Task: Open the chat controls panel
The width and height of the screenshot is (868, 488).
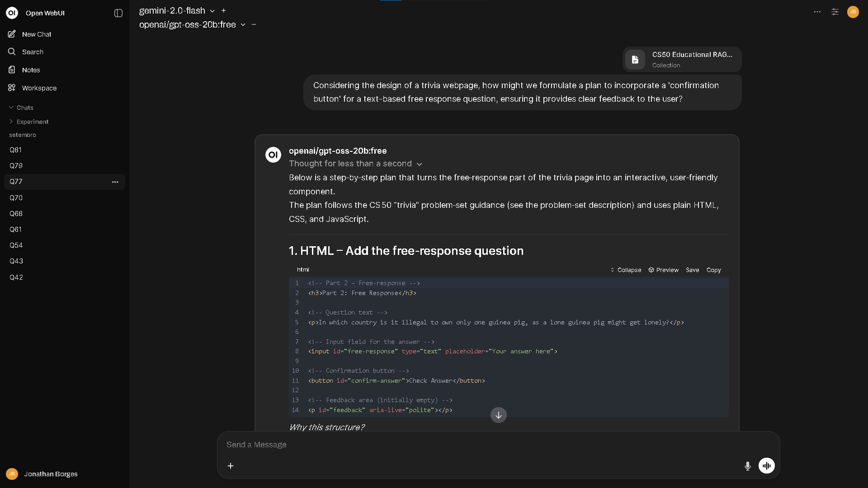Action: point(834,12)
